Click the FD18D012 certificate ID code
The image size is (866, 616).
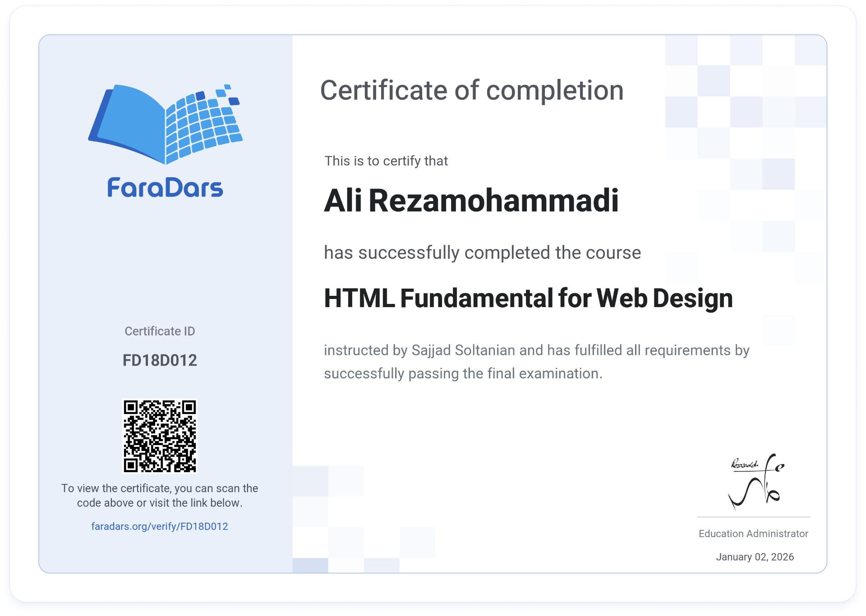(x=160, y=360)
